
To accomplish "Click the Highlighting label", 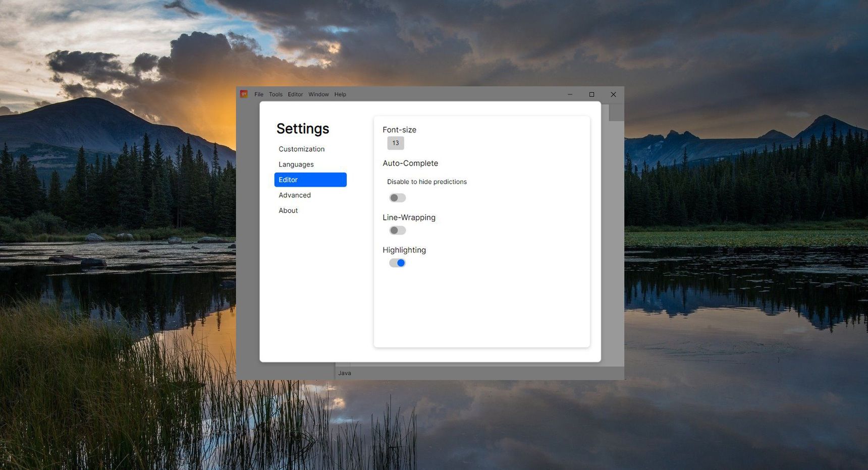I will (404, 250).
